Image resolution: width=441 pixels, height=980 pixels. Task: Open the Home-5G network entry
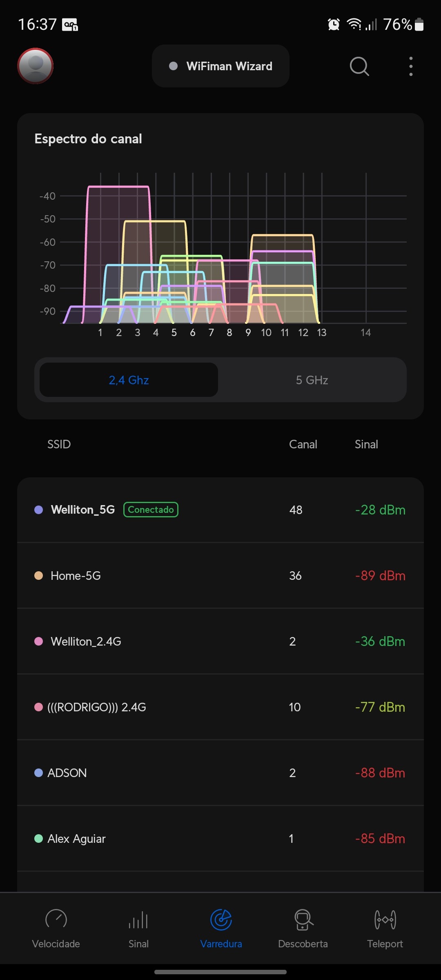click(x=220, y=576)
